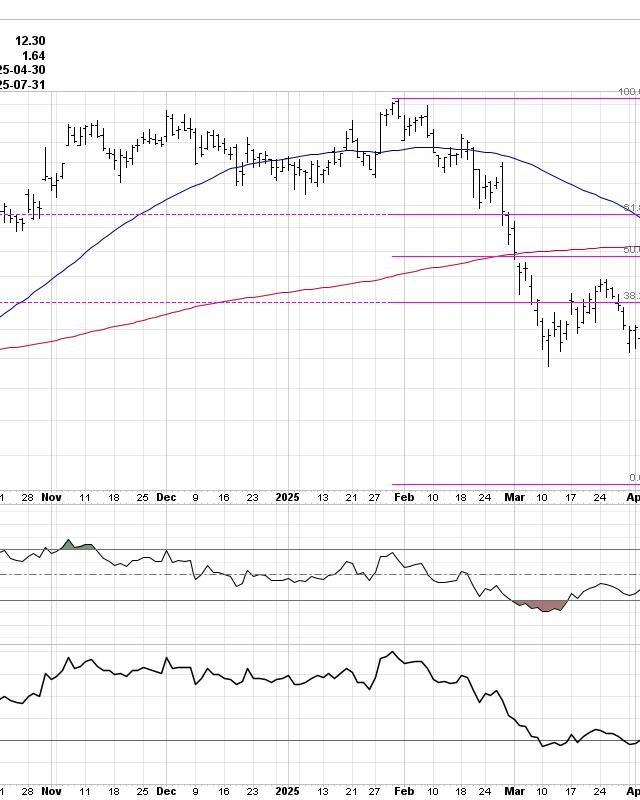Click Dec on the bottom date axis
640x800 pixels.
click(167, 791)
